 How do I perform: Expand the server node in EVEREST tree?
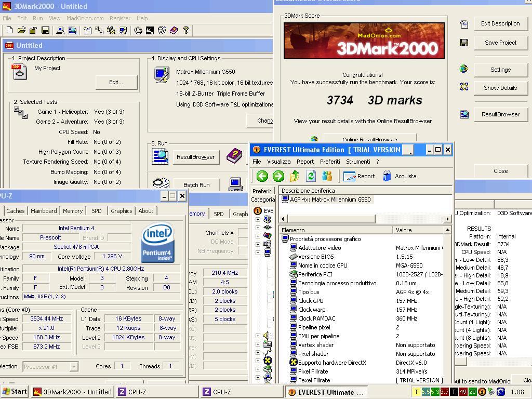[258, 244]
